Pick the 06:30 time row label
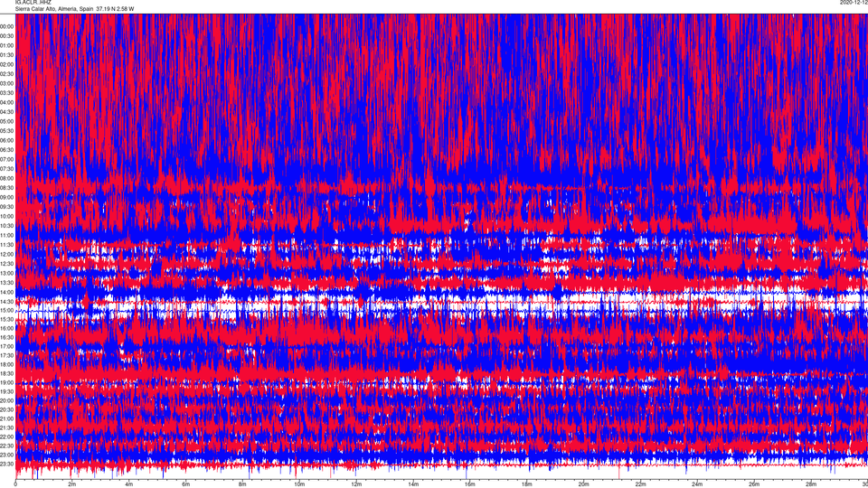This screenshot has width=868, height=488. (x=7, y=150)
